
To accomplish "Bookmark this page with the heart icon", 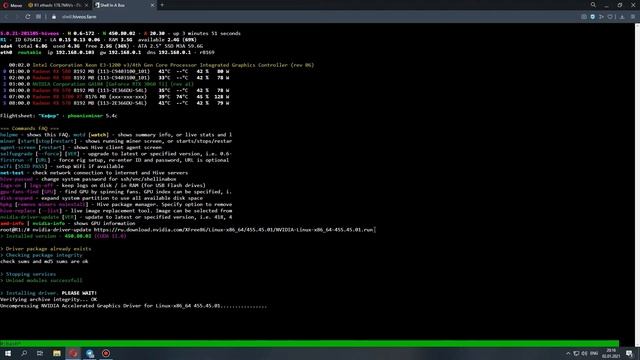I will (x=610, y=17).
